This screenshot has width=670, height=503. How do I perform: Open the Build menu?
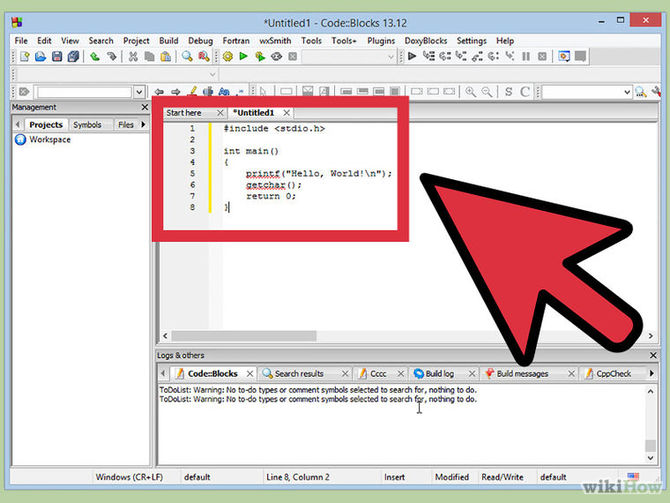pos(169,41)
